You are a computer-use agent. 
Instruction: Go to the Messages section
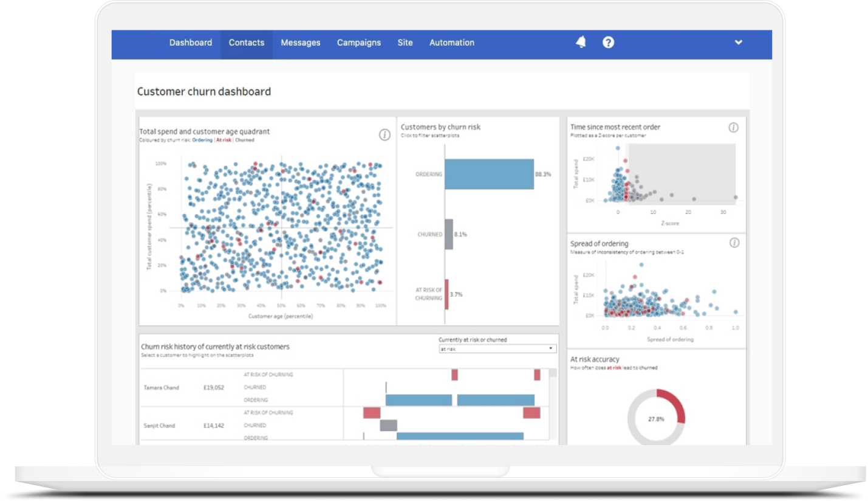click(x=300, y=43)
